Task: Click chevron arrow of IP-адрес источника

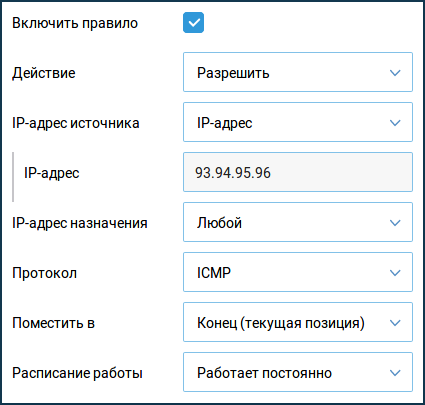Action: pos(395,123)
